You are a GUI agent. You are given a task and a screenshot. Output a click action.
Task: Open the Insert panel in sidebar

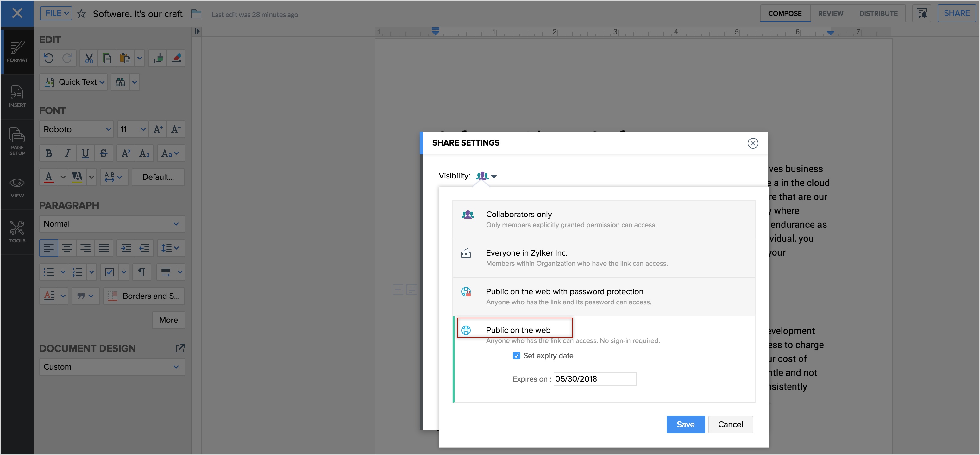(x=17, y=97)
